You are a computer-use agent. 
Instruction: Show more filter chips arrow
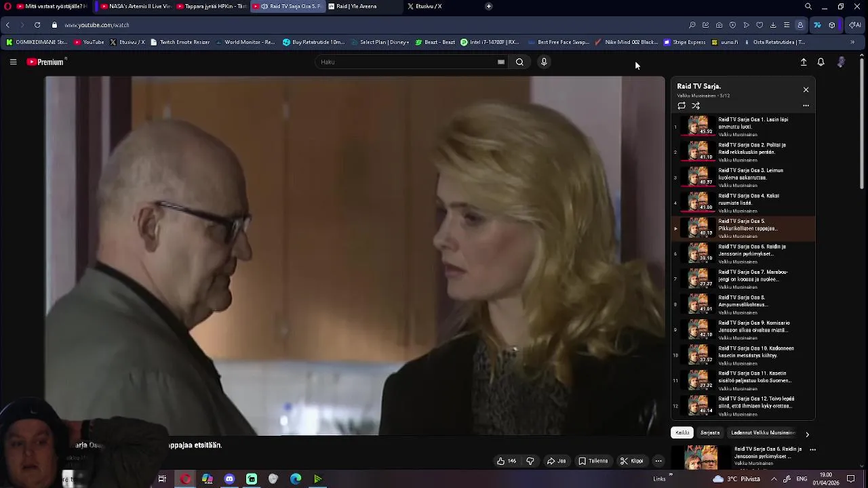point(807,434)
